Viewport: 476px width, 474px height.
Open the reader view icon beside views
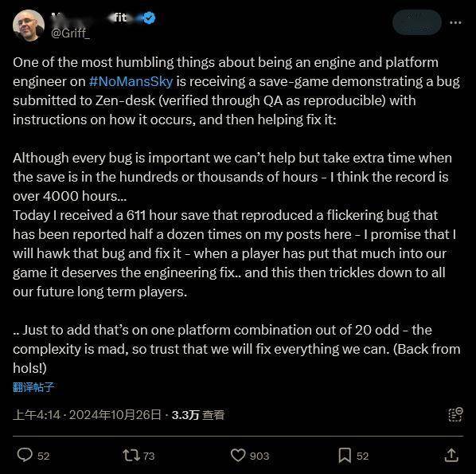coord(455,415)
